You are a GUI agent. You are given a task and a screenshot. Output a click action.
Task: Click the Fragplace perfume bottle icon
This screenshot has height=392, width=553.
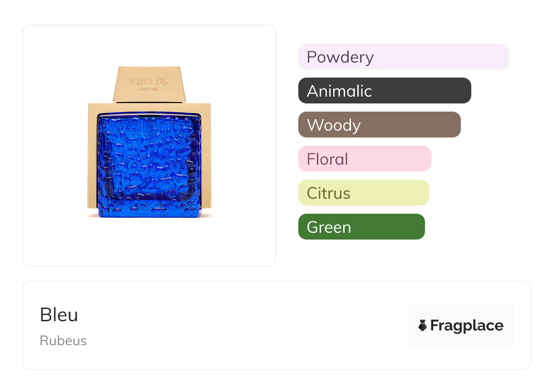(x=423, y=325)
